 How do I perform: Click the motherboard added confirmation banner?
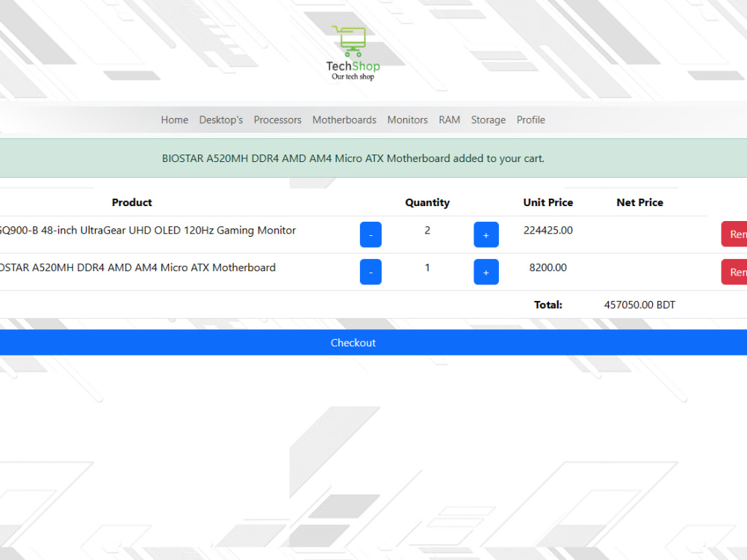point(353,158)
